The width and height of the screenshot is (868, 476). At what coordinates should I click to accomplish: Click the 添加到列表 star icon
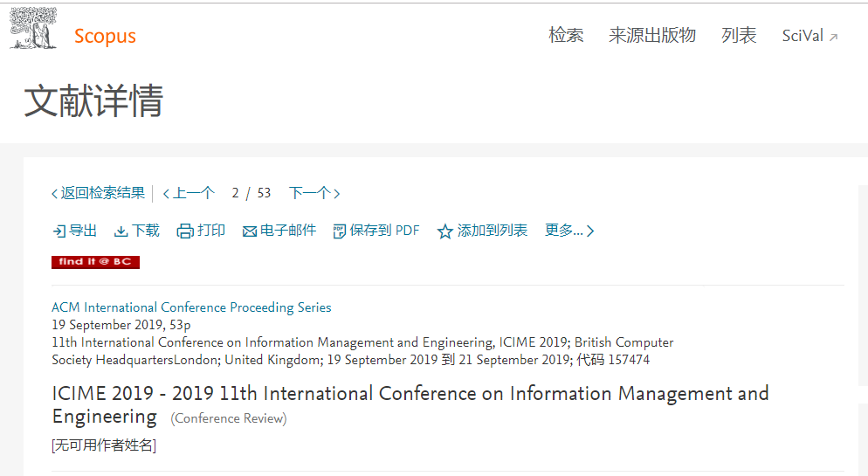[445, 231]
